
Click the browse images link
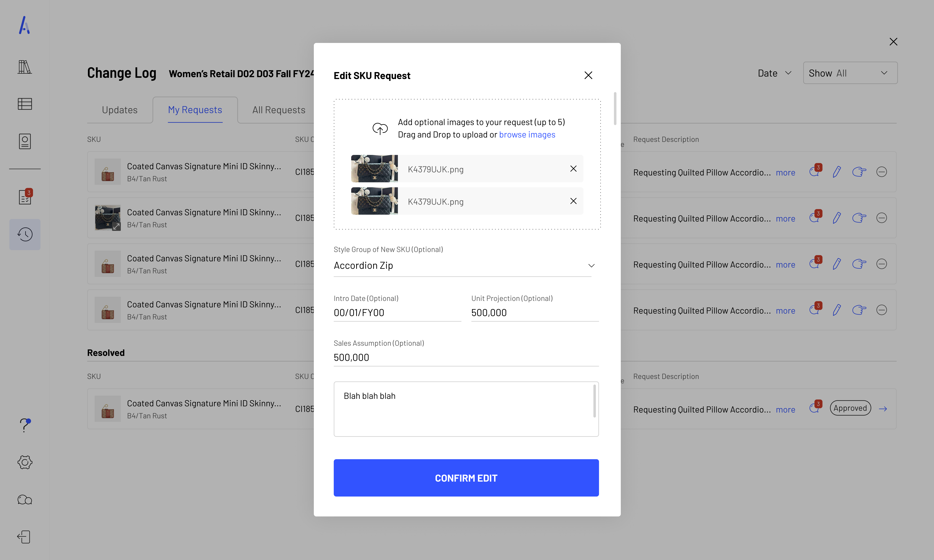coord(527,135)
